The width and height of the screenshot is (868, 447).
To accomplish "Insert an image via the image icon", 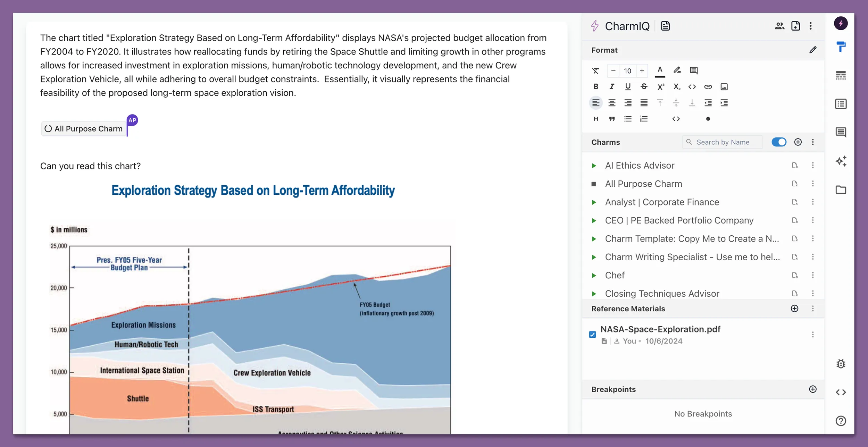I will pos(724,87).
